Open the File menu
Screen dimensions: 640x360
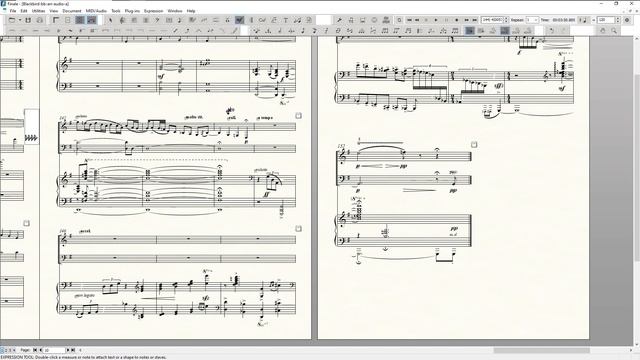point(13,11)
